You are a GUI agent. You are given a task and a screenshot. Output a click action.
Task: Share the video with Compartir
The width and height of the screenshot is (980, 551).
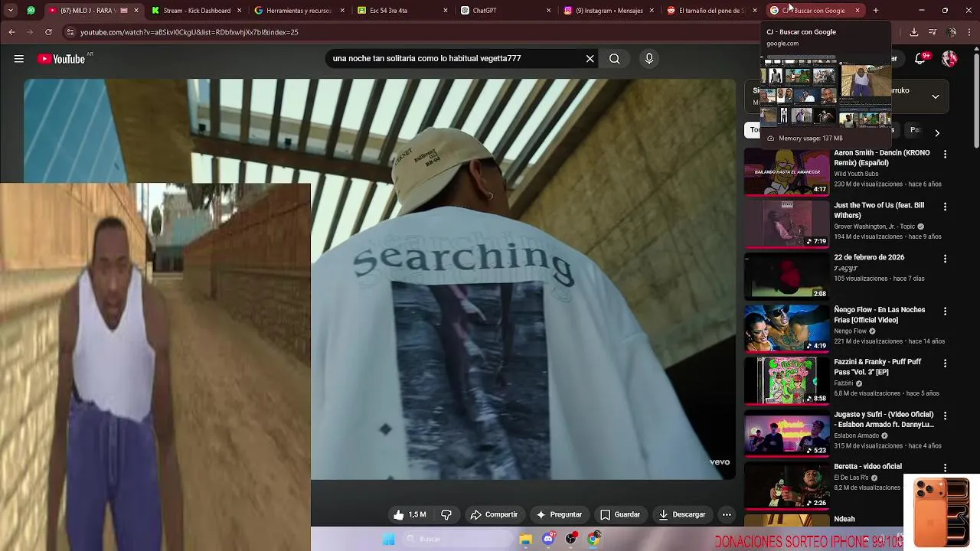click(494, 514)
